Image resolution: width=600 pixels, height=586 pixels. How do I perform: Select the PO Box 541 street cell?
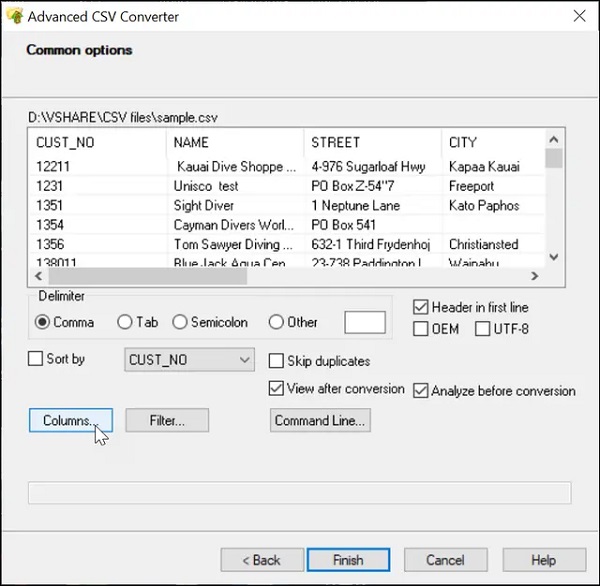[373, 225]
